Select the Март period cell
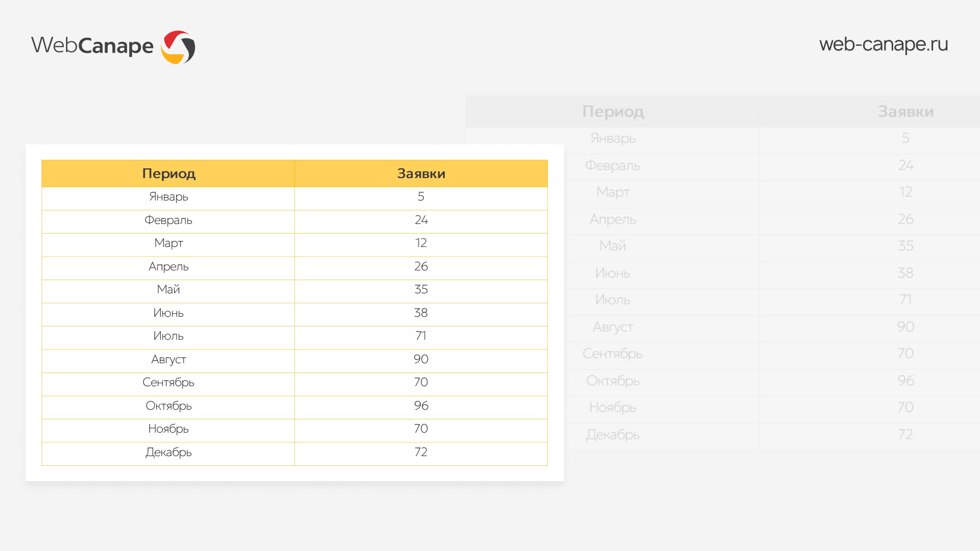This screenshot has height=551, width=980. click(x=168, y=243)
